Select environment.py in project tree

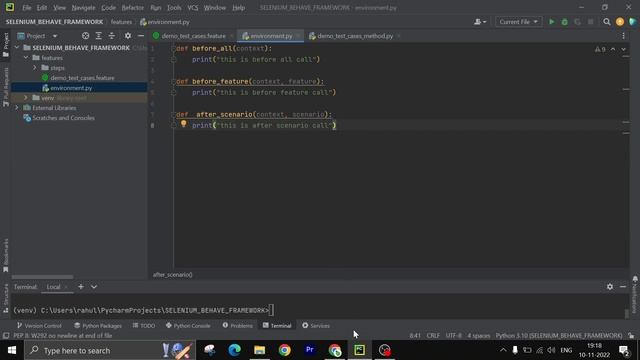71,88
